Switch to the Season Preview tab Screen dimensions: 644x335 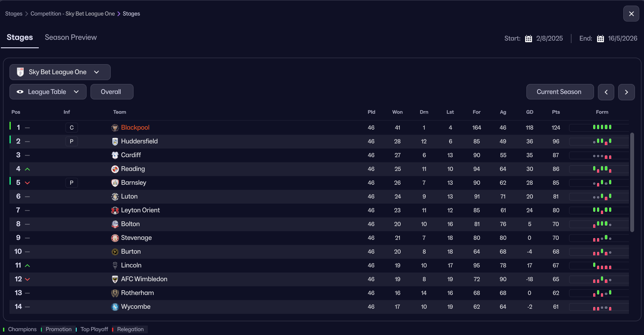click(x=71, y=37)
